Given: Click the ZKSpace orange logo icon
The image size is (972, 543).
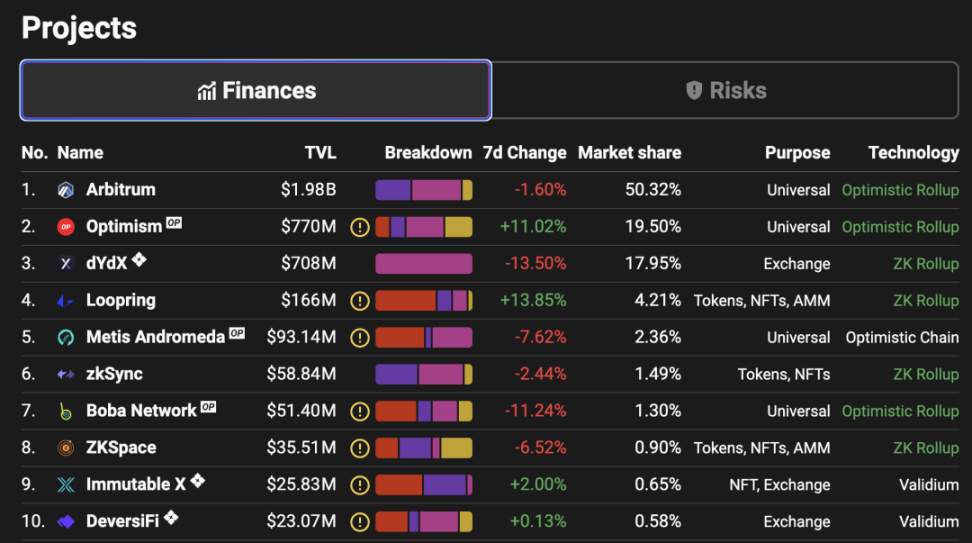Looking at the screenshot, I should (x=66, y=448).
